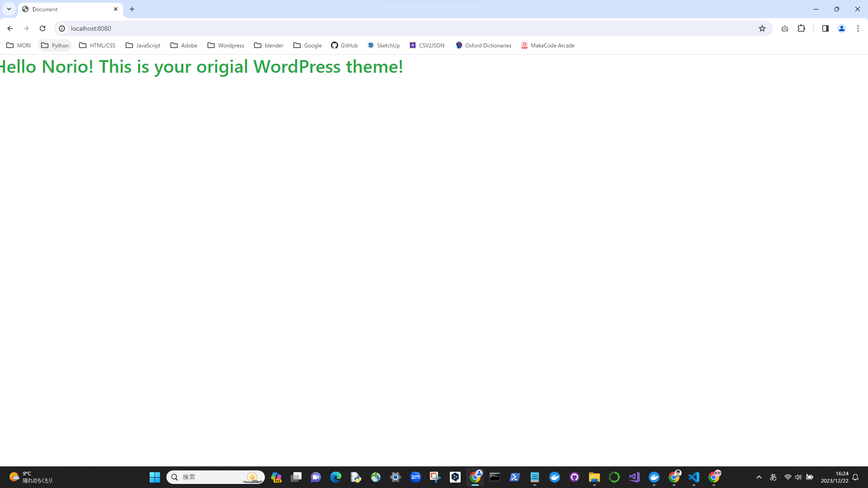Expand the tab search dropdown arrow
Screen dimensions: 868x488
[x=9, y=9]
